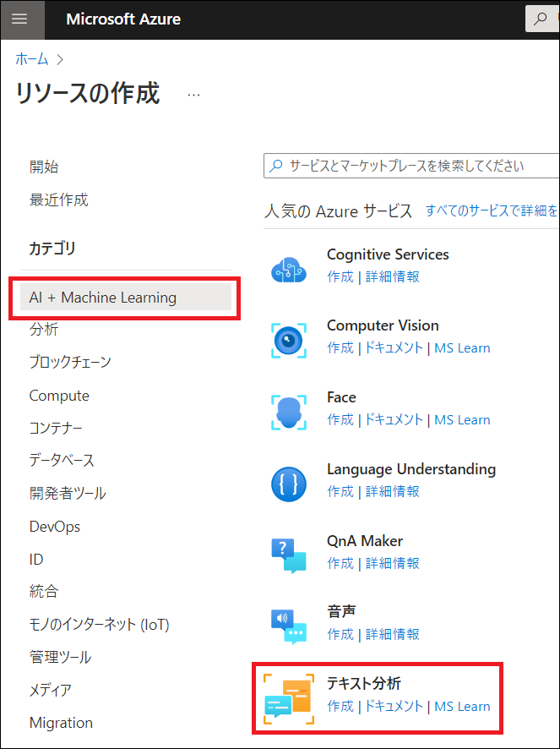This screenshot has width=560, height=749.
Task: Open the ellipsis menu beside リソースの作成
Action: click(193, 95)
